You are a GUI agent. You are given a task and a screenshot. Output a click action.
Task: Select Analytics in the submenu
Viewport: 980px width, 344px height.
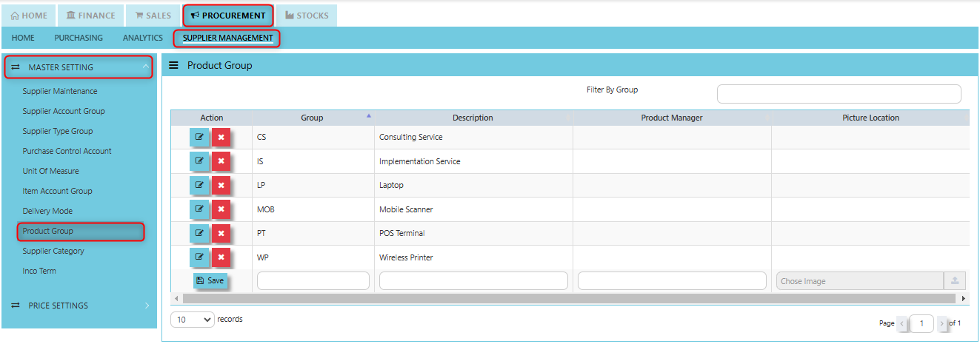143,38
